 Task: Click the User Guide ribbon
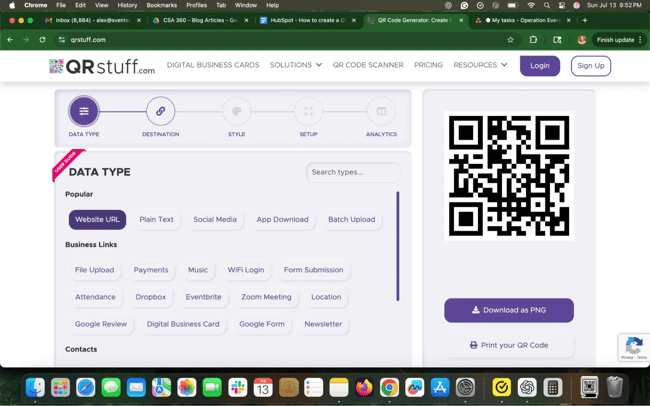coord(66,163)
